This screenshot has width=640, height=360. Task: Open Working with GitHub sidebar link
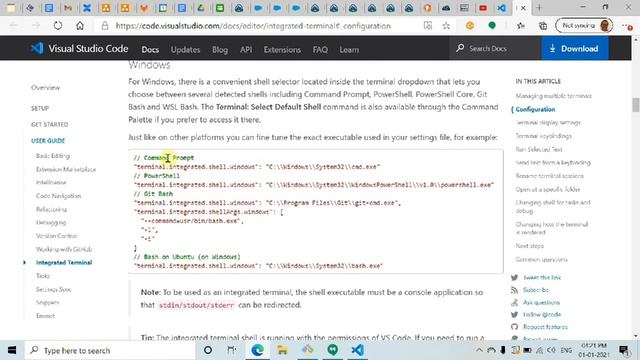coord(64,249)
